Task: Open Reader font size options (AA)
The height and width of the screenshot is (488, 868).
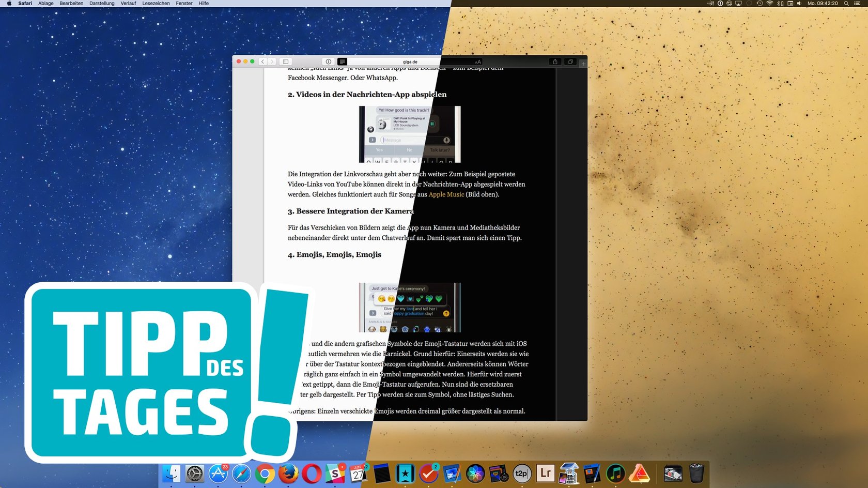Action: pyautogui.click(x=477, y=62)
